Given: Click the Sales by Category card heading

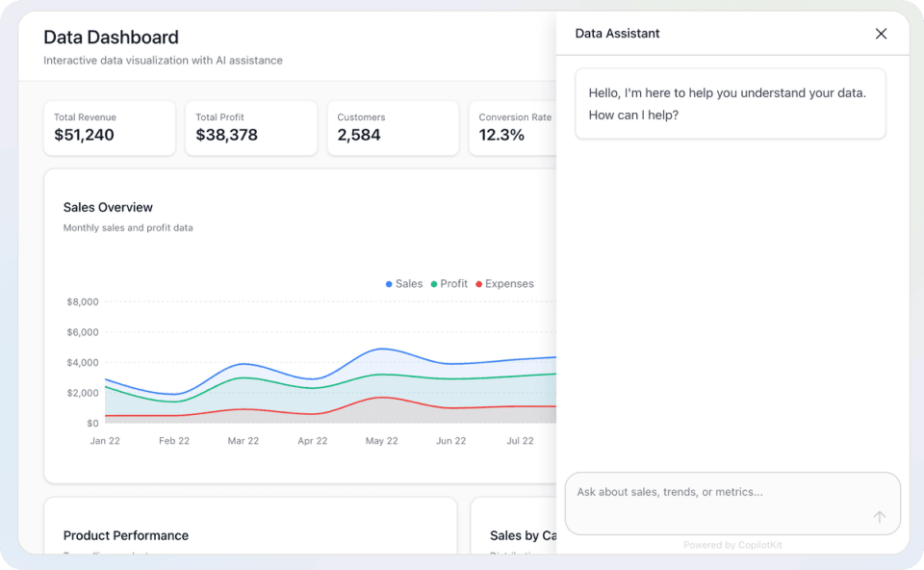Looking at the screenshot, I should (523, 535).
